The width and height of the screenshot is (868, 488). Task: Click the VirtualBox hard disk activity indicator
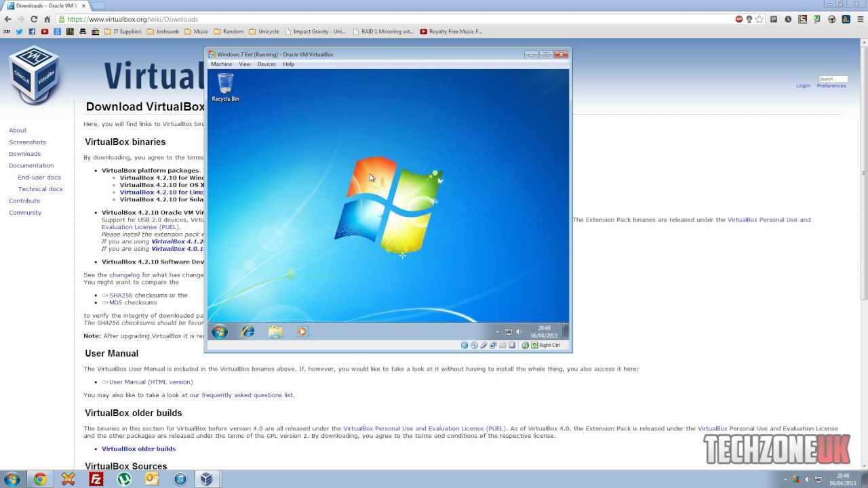[x=465, y=345]
